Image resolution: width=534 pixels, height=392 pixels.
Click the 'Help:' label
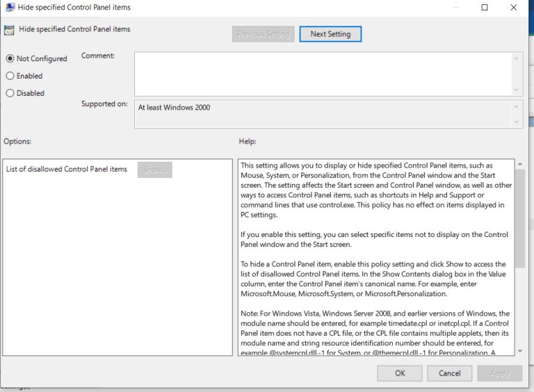(248, 141)
